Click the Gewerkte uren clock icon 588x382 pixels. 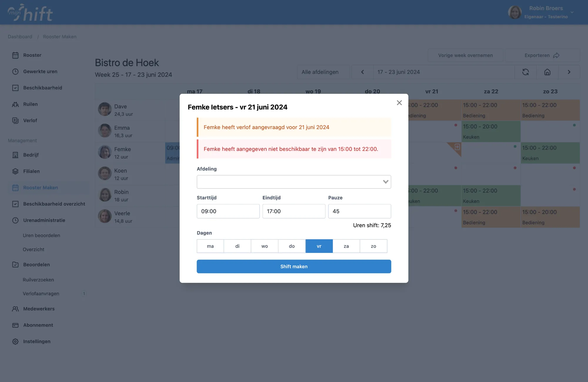(15, 71)
